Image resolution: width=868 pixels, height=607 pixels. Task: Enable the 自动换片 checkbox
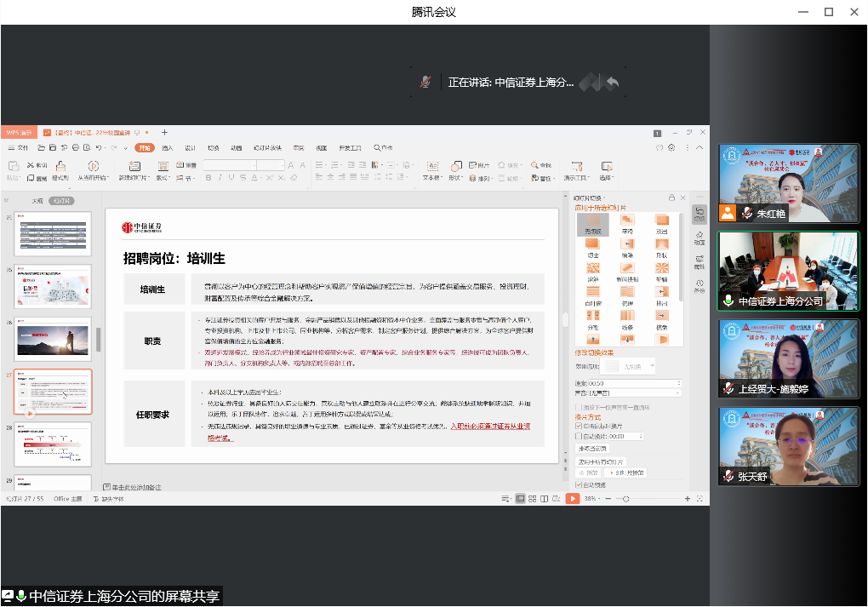coord(580,436)
